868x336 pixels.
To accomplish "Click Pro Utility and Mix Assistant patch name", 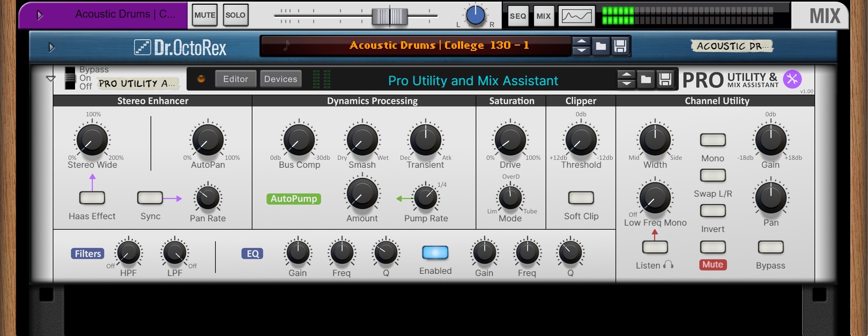I will click(x=473, y=80).
